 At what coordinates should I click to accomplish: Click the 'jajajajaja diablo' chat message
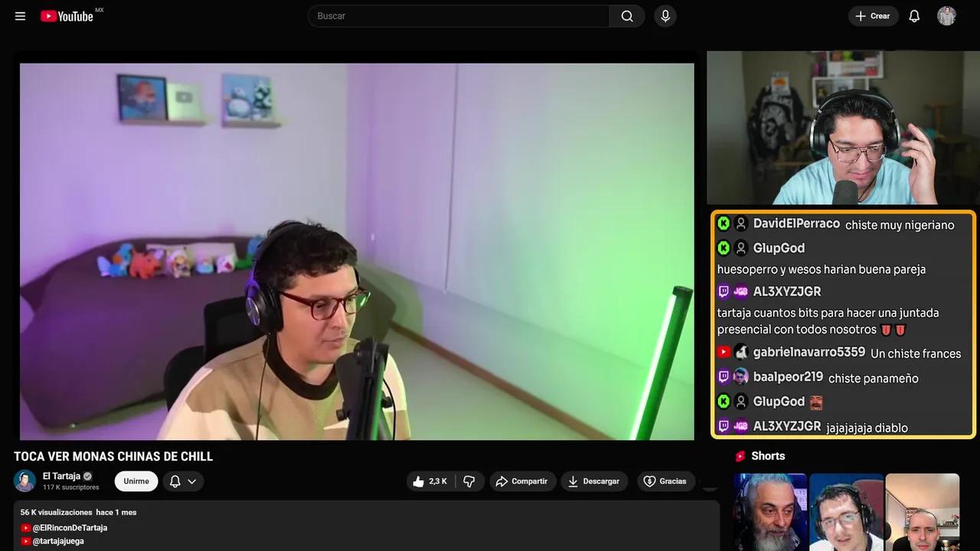(867, 428)
